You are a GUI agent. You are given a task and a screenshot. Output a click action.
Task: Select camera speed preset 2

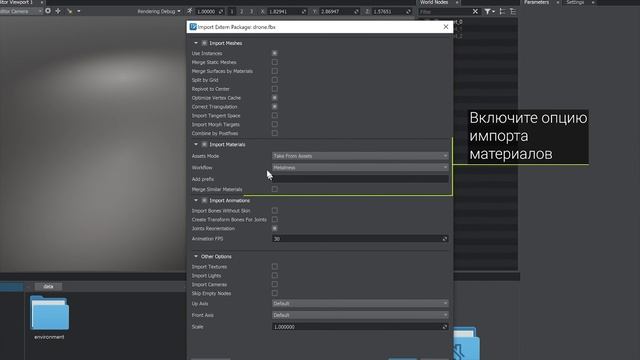(241, 11)
